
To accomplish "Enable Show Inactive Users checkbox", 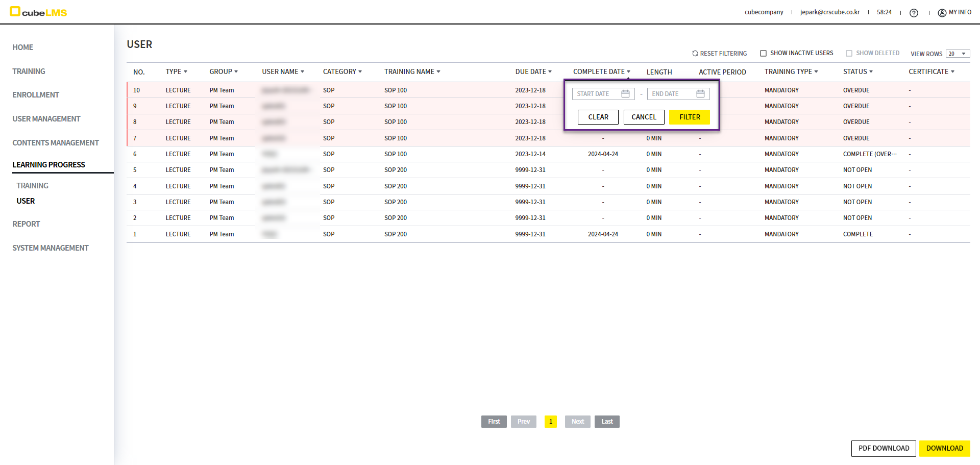I will click(764, 54).
